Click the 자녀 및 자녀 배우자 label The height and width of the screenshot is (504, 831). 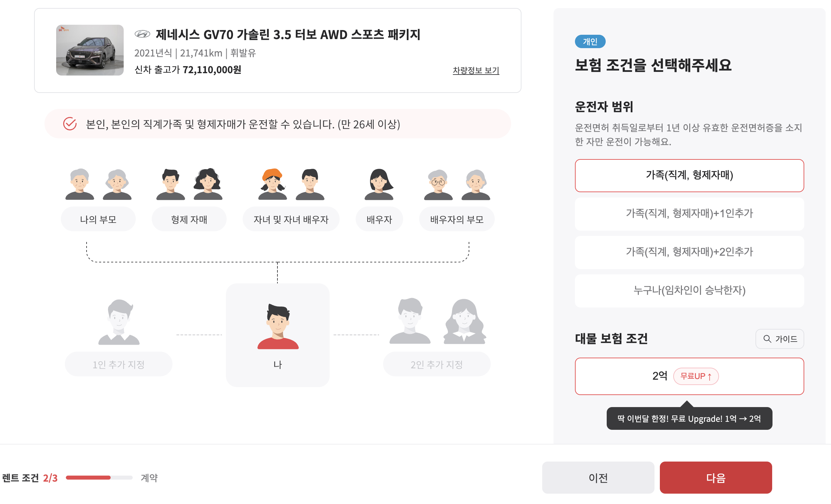291,219
